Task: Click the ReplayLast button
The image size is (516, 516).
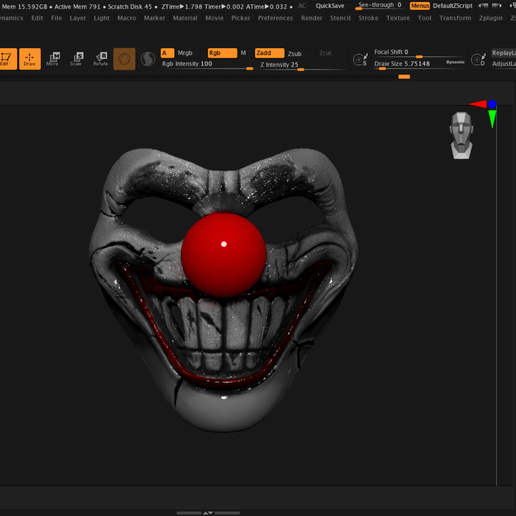Action: click(x=503, y=53)
